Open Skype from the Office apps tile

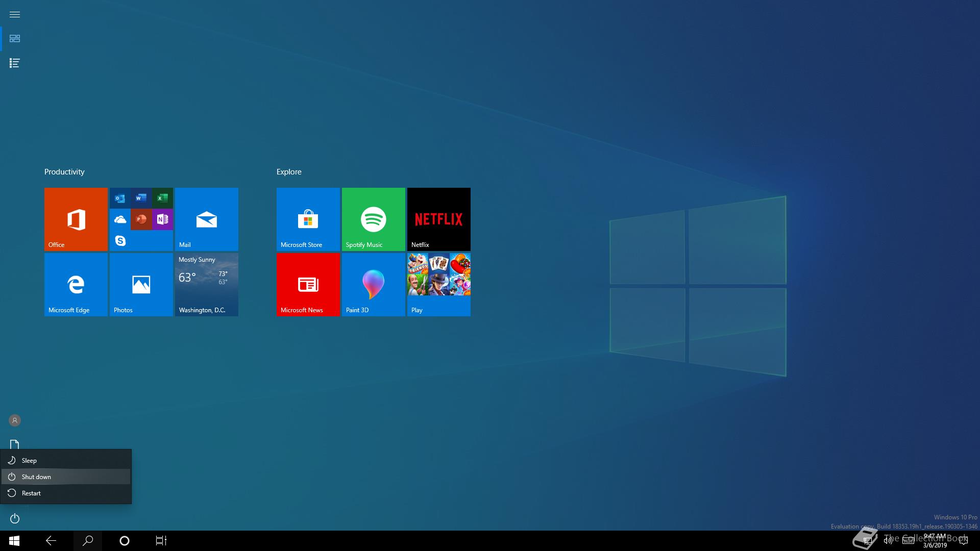coord(120,241)
